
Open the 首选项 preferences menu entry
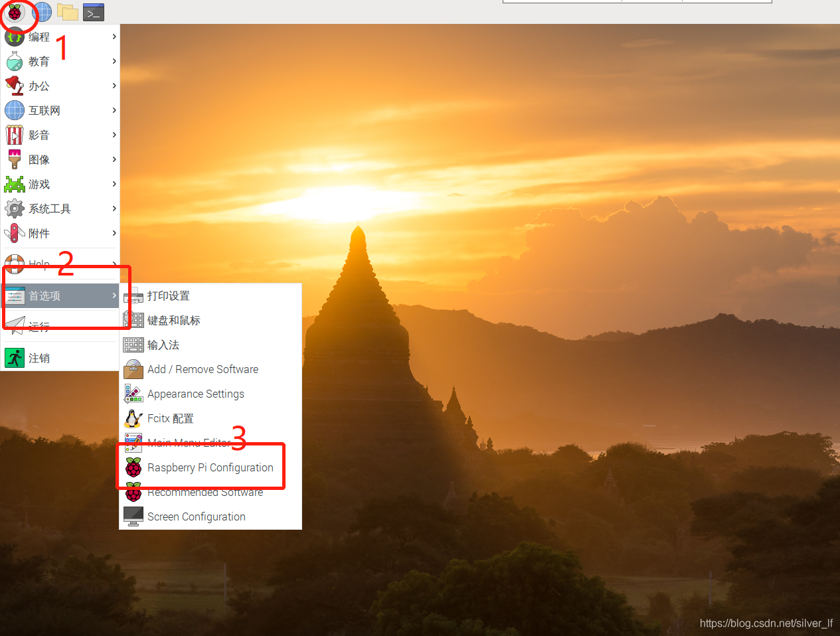click(60, 295)
